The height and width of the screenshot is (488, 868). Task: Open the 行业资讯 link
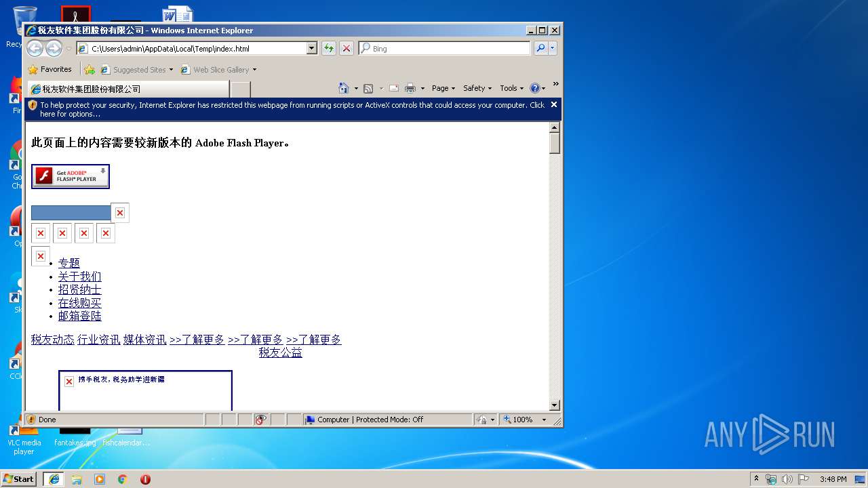tap(99, 340)
